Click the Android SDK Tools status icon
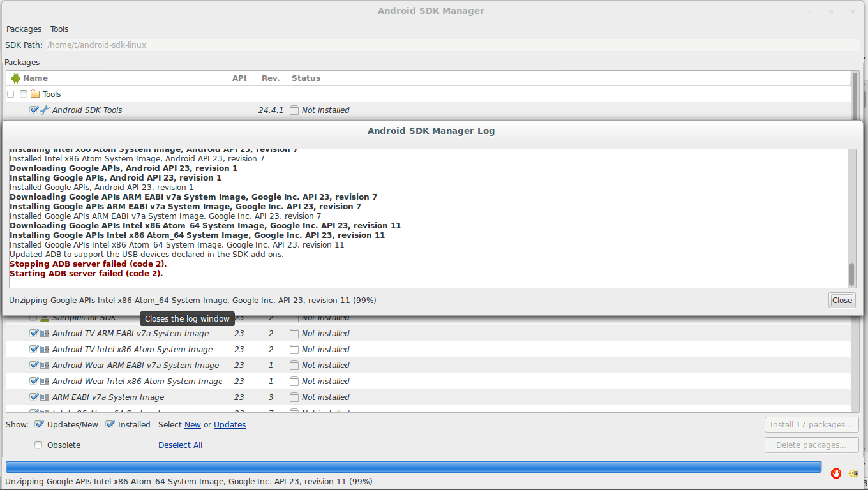This screenshot has width=868, height=490. point(294,110)
